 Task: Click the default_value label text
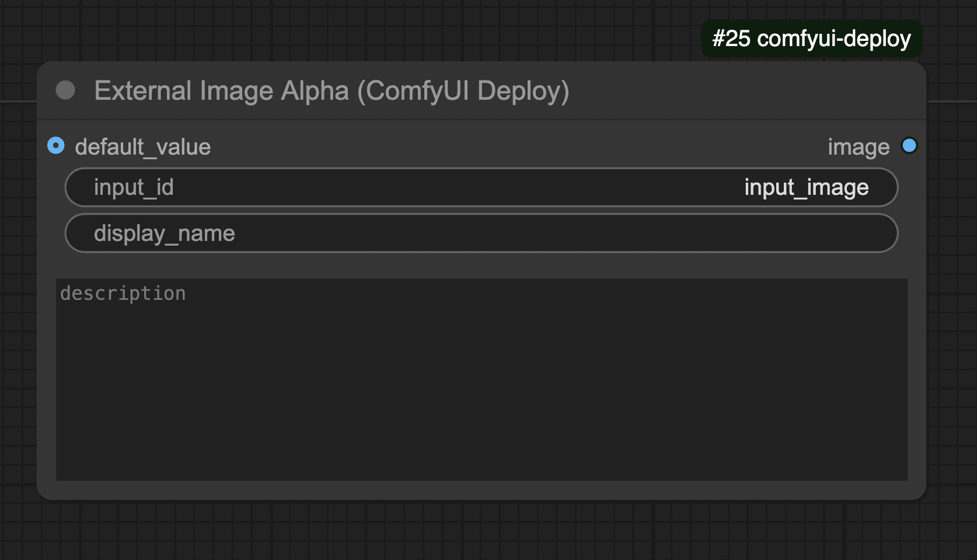(x=143, y=147)
